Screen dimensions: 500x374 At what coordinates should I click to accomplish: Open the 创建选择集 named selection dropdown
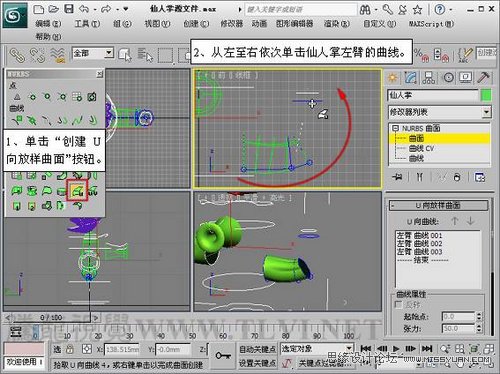click(x=487, y=53)
